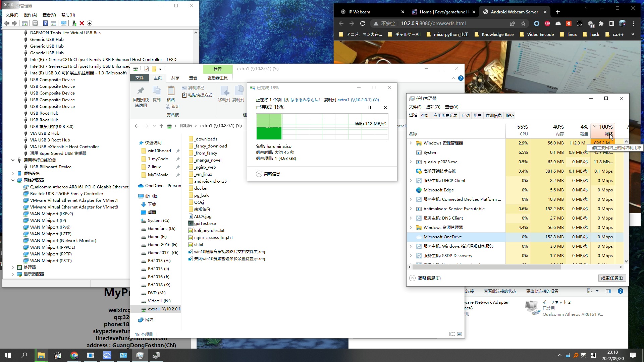Image resolution: width=644 pixels, height=362 pixels.
Task: Open Chrome from the taskbar
Action: pyautogui.click(x=74, y=355)
